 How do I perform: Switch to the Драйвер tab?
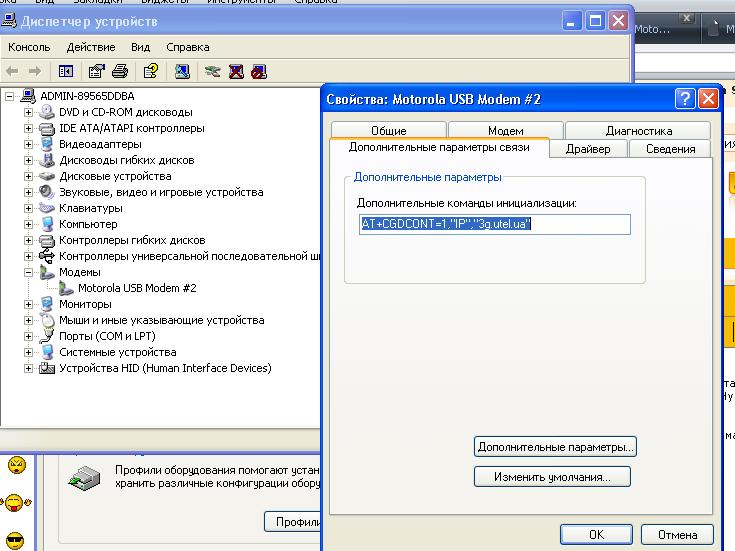coord(588,149)
